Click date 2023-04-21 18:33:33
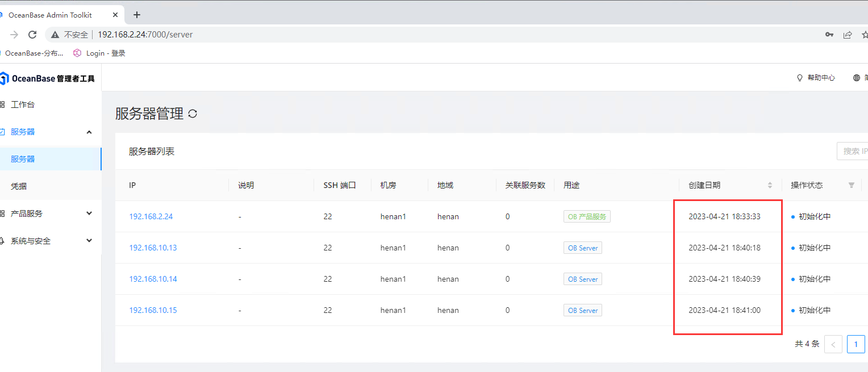This screenshot has height=372, width=868. [724, 216]
